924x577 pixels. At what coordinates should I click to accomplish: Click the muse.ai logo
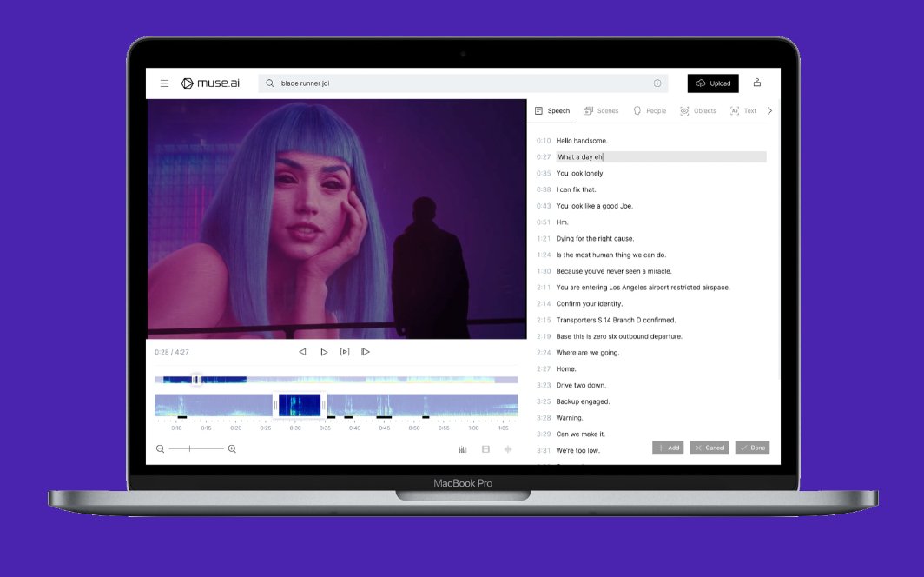tap(198, 83)
